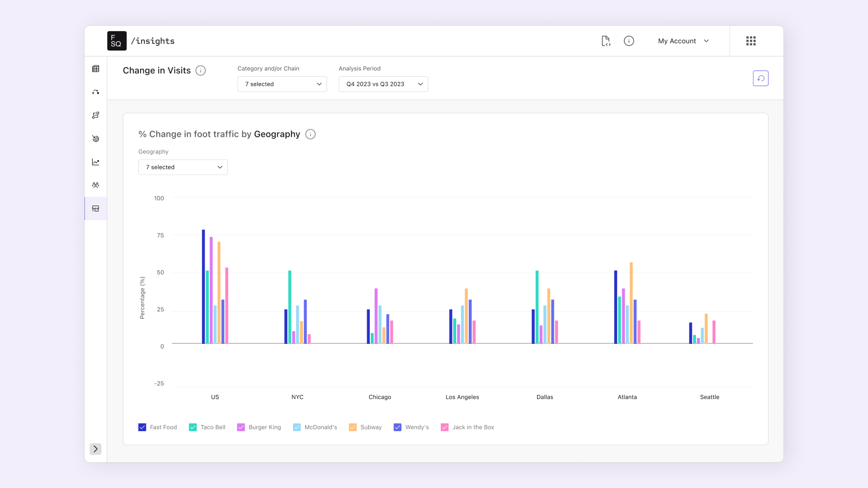Uncheck the Taco Bell legend checkbox
The width and height of the screenshot is (868, 488).
pos(193,427)
